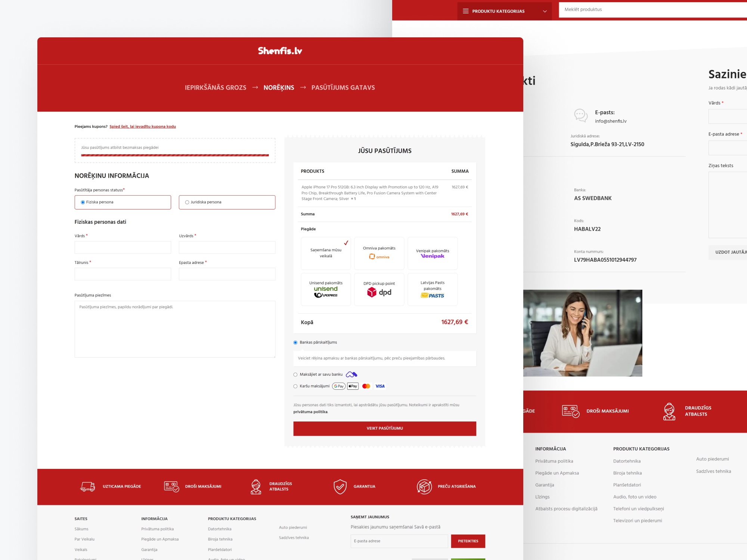
Task: Choose Venipak pakomāts as delivery method
Action: pyautogui.click(x=432, y=253)
